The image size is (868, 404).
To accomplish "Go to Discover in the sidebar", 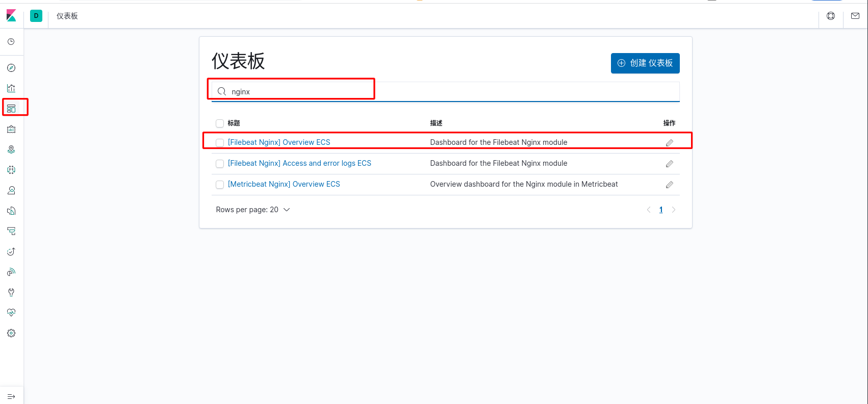I will (11, 68).
